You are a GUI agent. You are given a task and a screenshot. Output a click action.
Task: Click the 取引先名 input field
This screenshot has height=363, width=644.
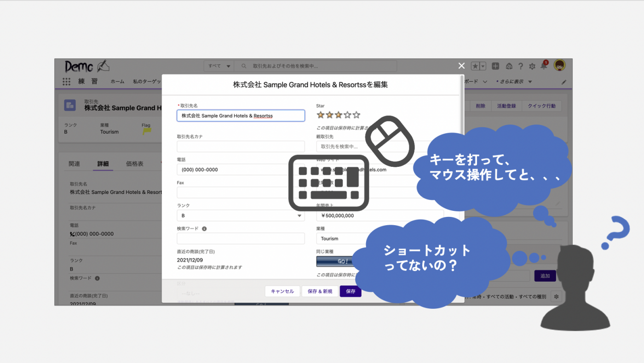(241, 115)
